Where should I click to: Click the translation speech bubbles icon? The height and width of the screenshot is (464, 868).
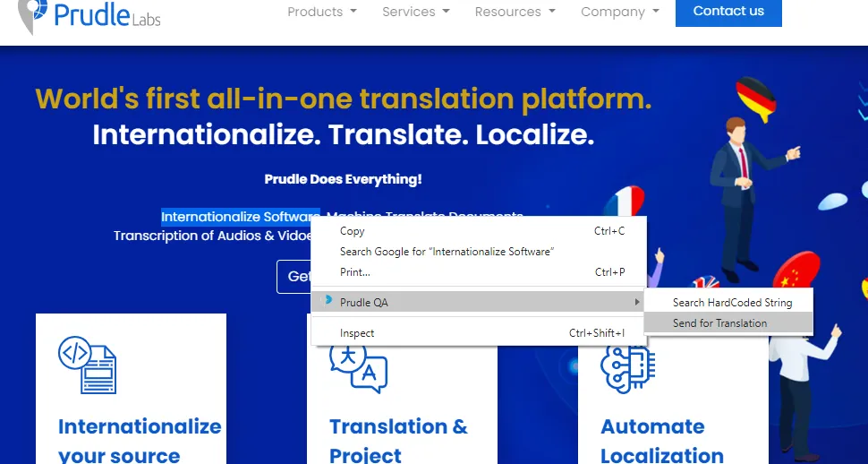click(358, 368)
